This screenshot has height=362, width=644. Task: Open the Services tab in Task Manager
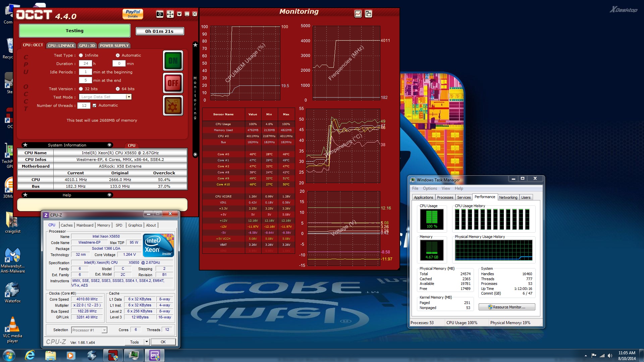click(x=464, y=197)
